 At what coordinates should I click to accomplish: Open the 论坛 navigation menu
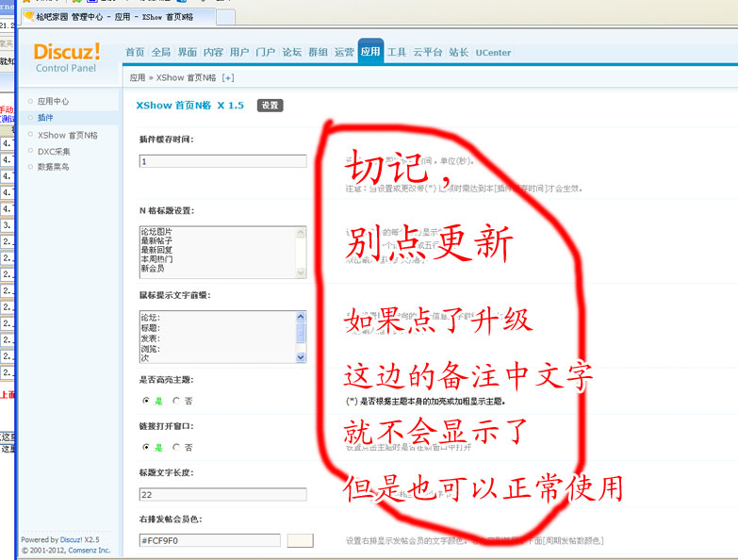292,52
